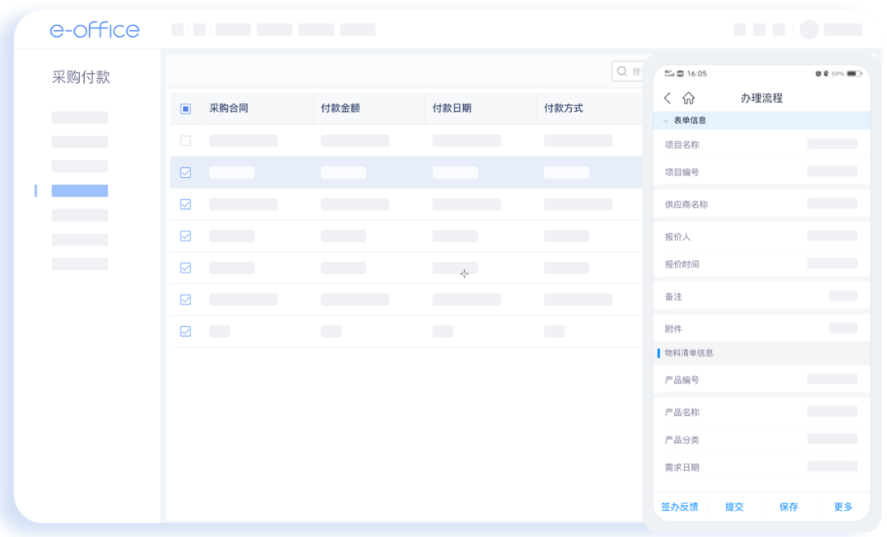Image resolution: width=887 pixels, height=537 pixels.
Task: Open the 更多 menu at bottom right
Action: [x=843, y=507]
